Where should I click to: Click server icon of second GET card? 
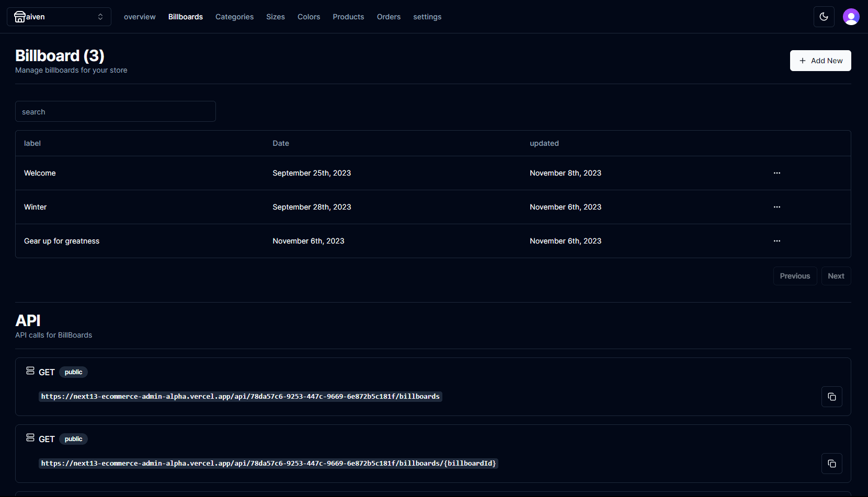[30, 437]
